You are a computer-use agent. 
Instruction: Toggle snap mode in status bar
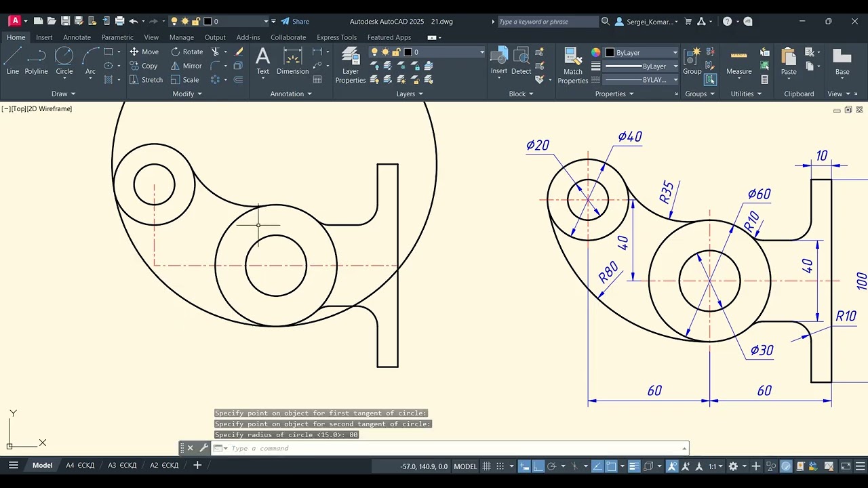click(x=500, y=466)
